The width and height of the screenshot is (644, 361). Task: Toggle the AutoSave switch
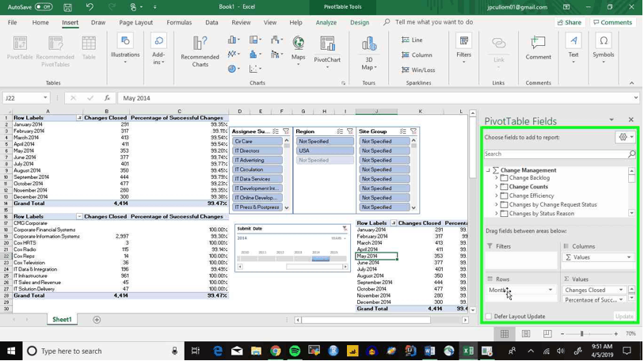click(x=43, y=7)
